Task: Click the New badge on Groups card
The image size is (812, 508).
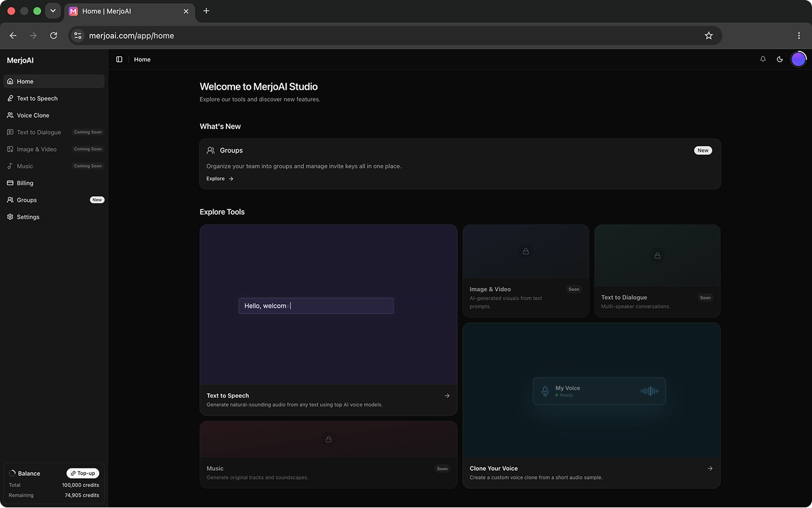Action: pyautogui.click(x=703, y=151)
